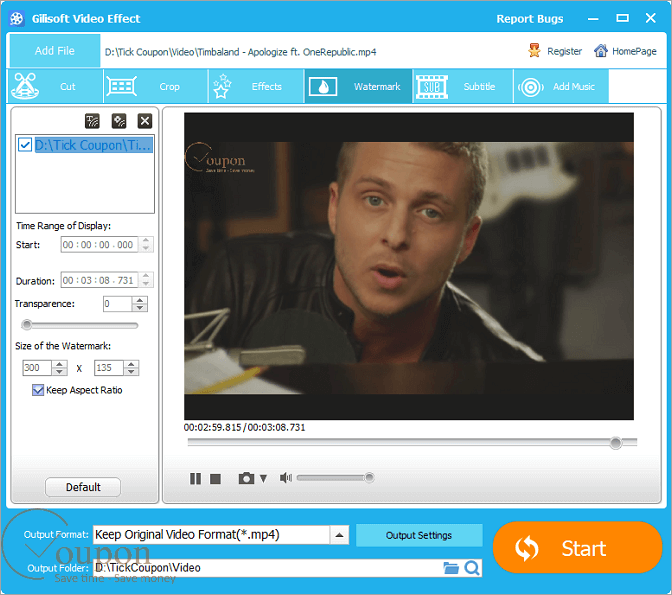This screenshot has width=672, height=595.
Task: Stop the video playback
Action: click(x=216, y=478)
